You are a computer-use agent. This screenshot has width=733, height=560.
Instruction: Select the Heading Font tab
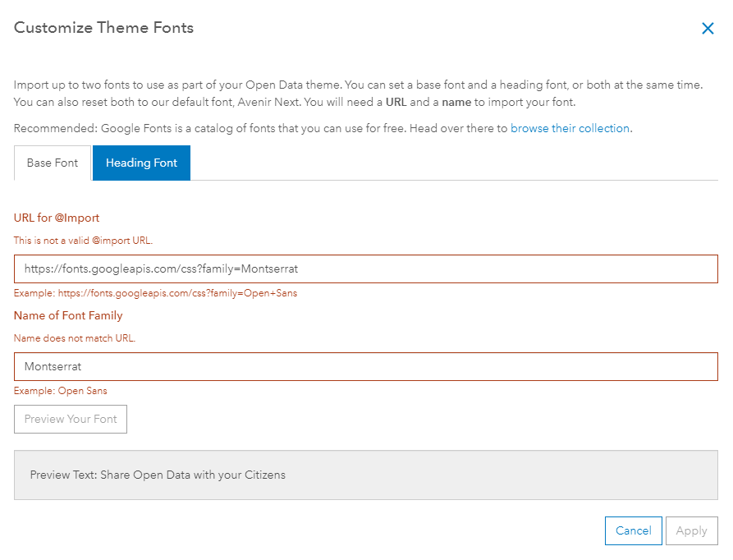141,163
